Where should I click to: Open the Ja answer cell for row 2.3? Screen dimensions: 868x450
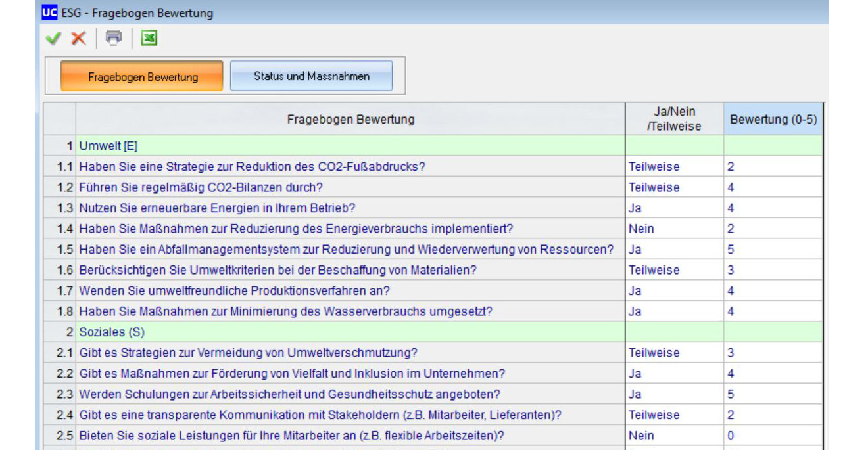[674, 394]
